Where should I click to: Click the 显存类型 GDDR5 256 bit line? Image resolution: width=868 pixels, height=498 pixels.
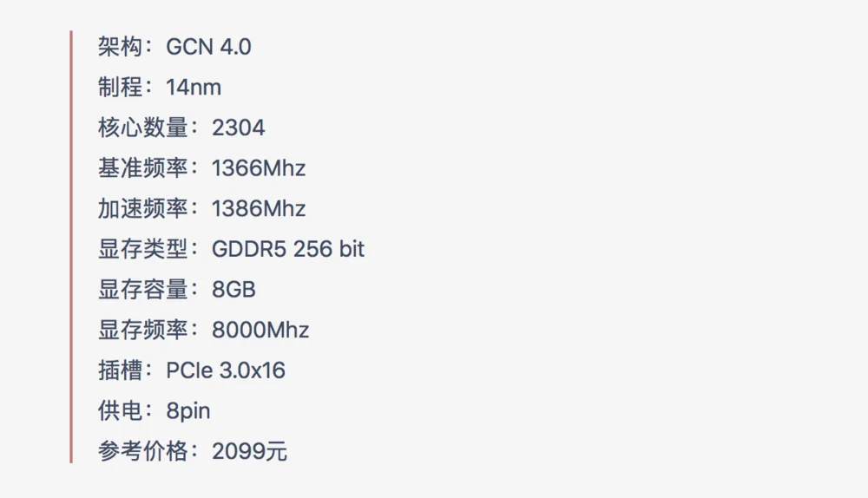pyautogui.click(x=232, y=249)
